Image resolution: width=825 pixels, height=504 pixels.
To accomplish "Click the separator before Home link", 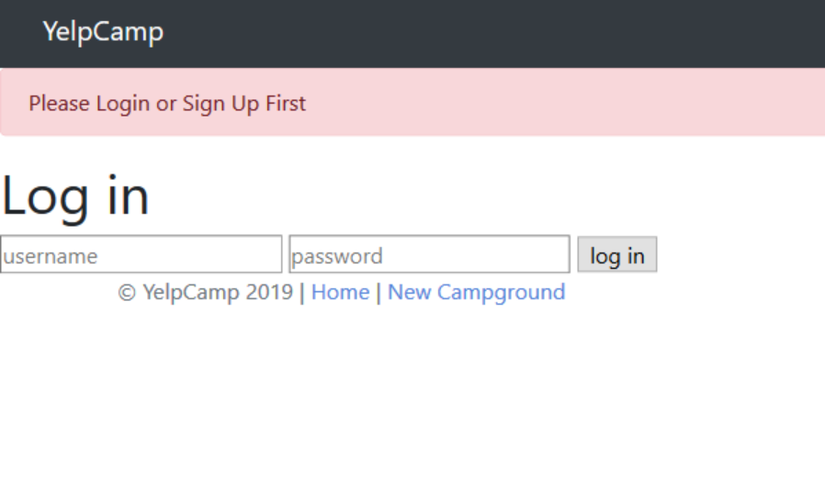I will click(302, 293).
